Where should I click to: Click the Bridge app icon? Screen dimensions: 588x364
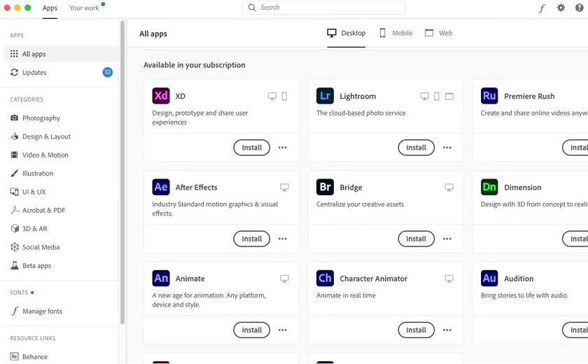[x=325, y=187]
